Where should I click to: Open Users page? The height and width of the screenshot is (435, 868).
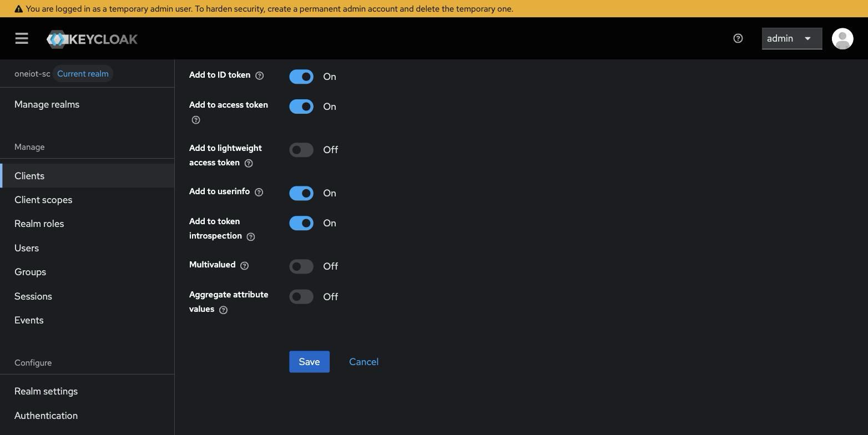coord(87,248)
